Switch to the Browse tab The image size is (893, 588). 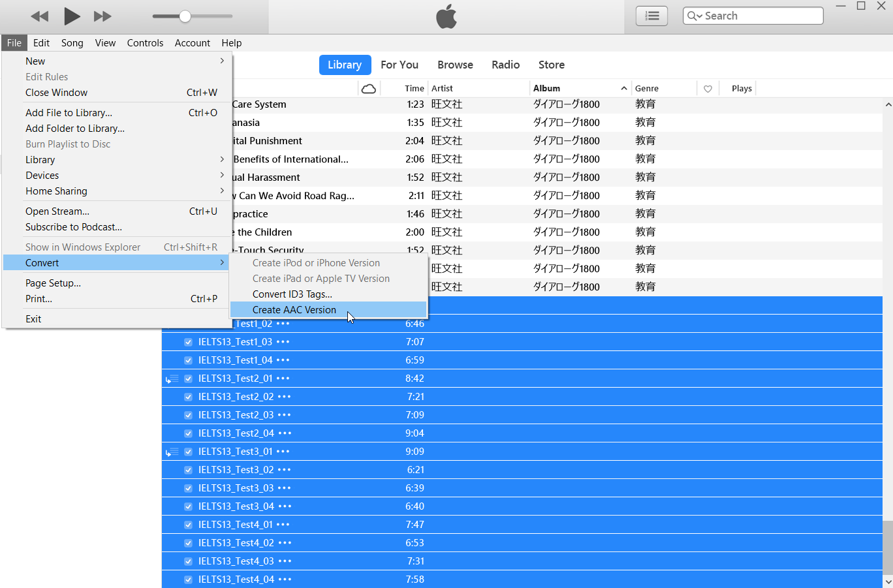pyautogui.click(x=455, y=65)
